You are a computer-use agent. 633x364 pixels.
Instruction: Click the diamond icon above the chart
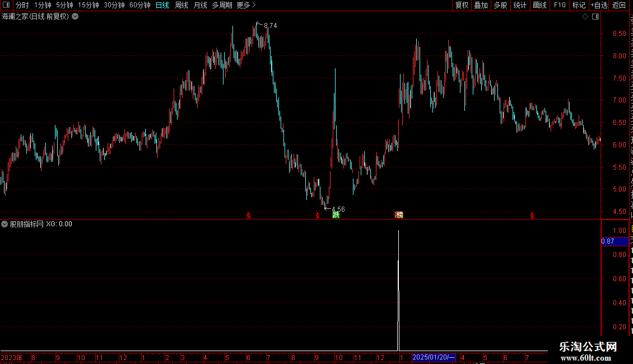[x=585, y=17]
